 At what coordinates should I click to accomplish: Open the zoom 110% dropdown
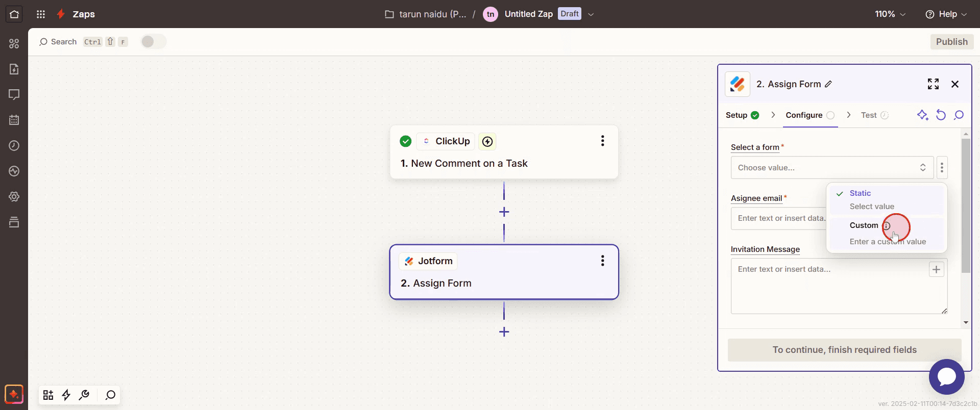[x=890, y=14]
